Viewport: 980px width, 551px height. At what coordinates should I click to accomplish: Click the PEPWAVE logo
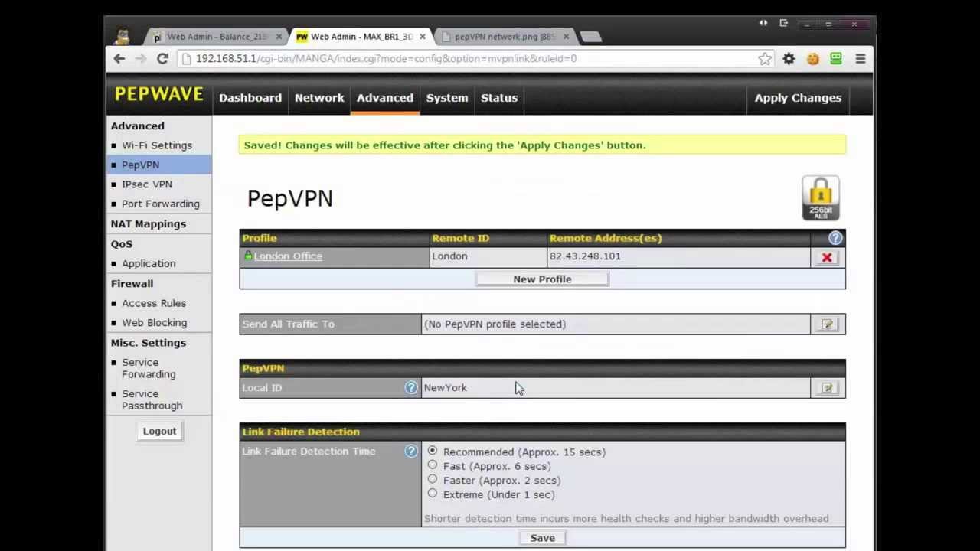pyautogui.click(x=159, y=94)
